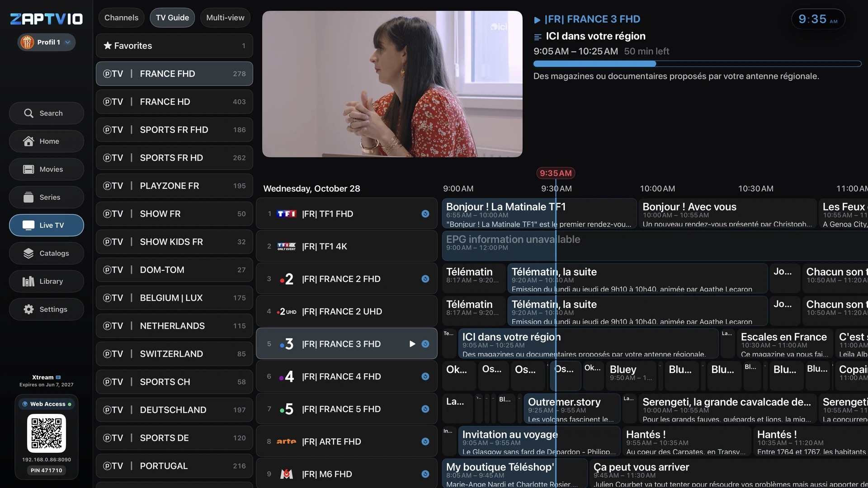Open the DOM-TOM category

[175, 270]
